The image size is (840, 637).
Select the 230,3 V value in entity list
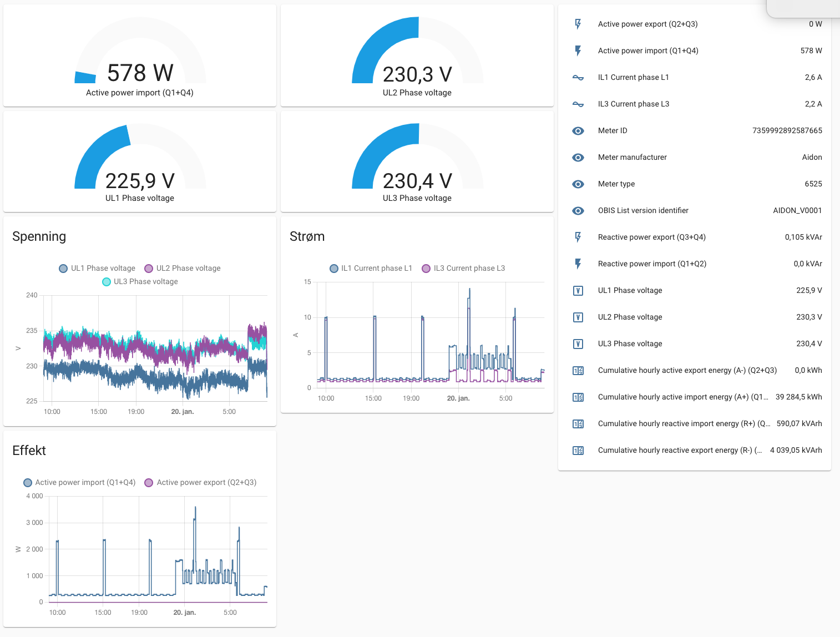[x=809, y=317]
